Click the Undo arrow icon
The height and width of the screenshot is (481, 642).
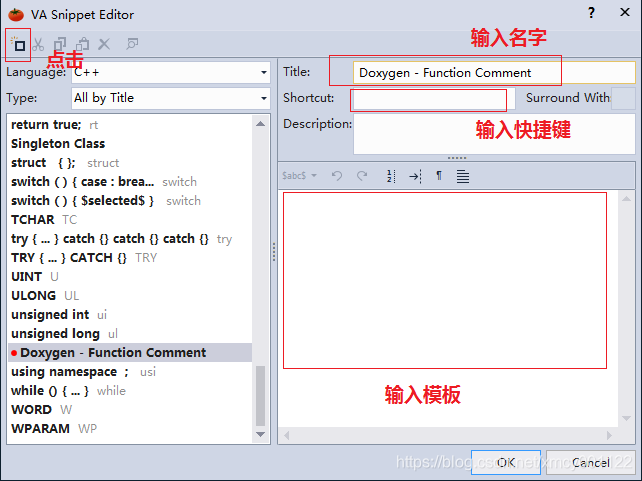pyautogui.click(x=337, y=176)
